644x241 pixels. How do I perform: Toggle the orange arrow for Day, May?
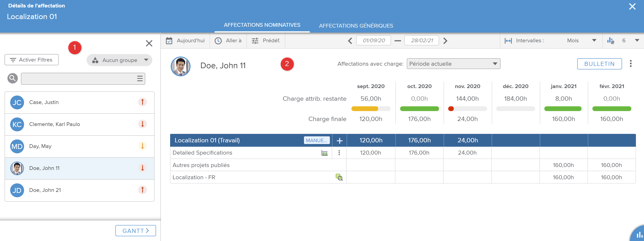click(x=142, y=146)
